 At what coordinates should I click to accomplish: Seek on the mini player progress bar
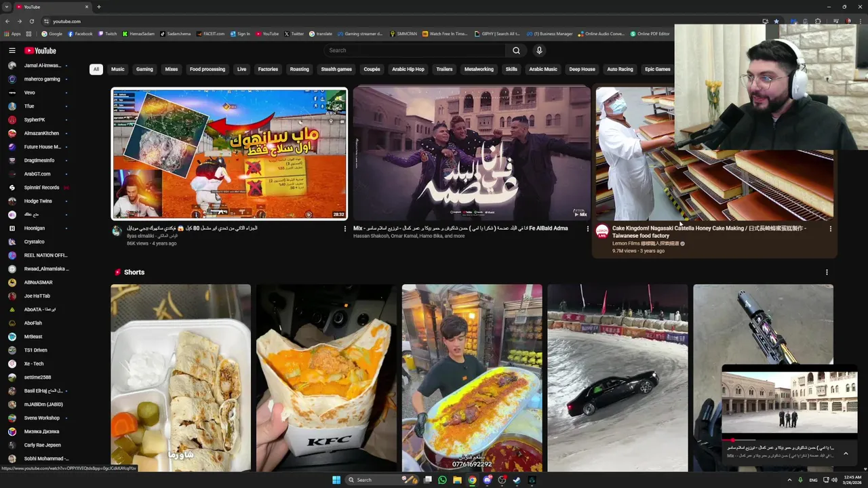coord(789,440)
